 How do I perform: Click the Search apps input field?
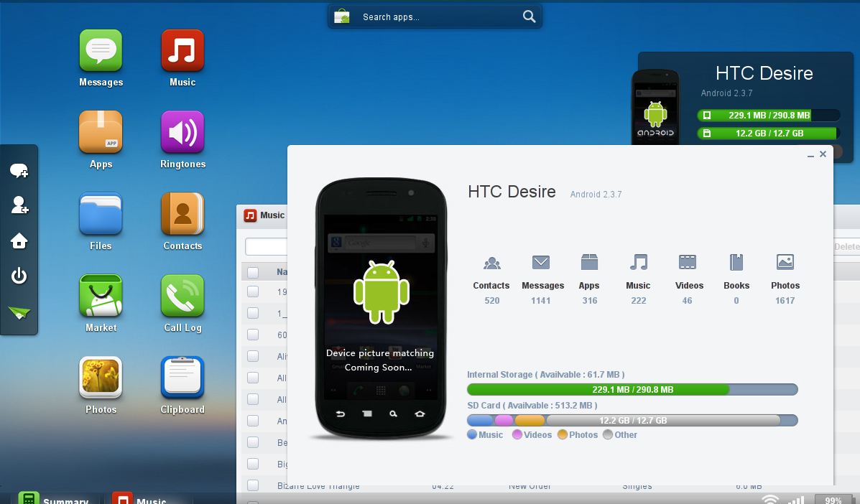coord(437,17)
